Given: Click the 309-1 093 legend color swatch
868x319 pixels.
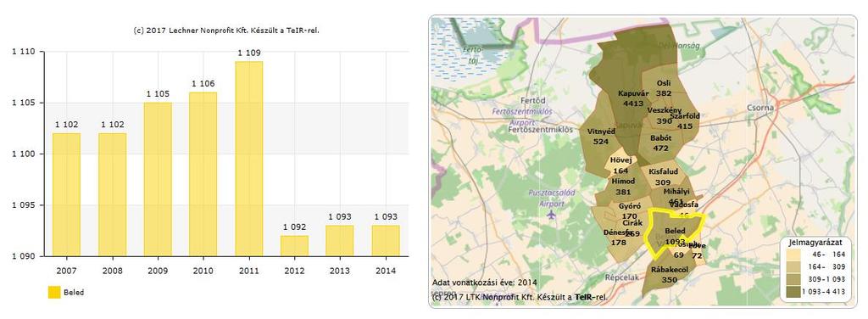Looking at the screenshot, I should click(x=793, y=279).
